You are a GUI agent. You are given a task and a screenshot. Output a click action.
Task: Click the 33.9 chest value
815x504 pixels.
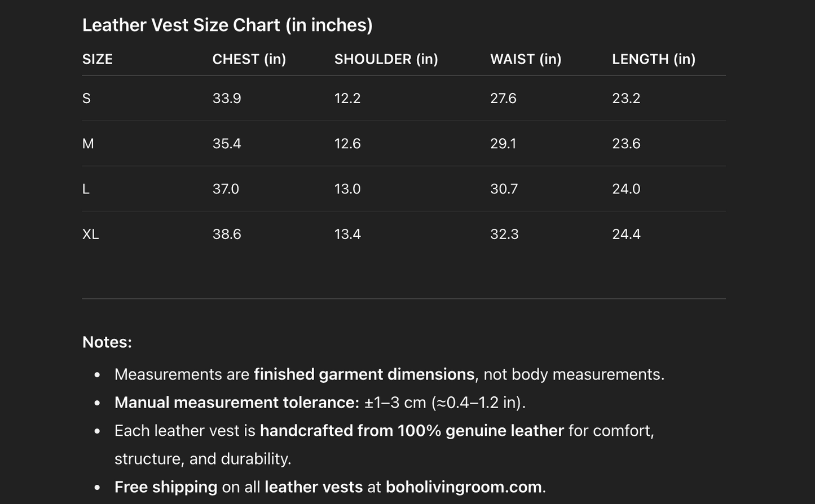pyautogui.click(x=227, y=99)
